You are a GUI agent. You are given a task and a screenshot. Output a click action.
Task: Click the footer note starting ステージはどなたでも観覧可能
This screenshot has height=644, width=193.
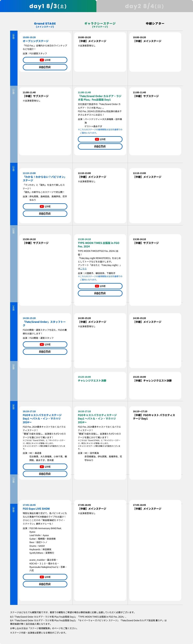click(73, 612)
